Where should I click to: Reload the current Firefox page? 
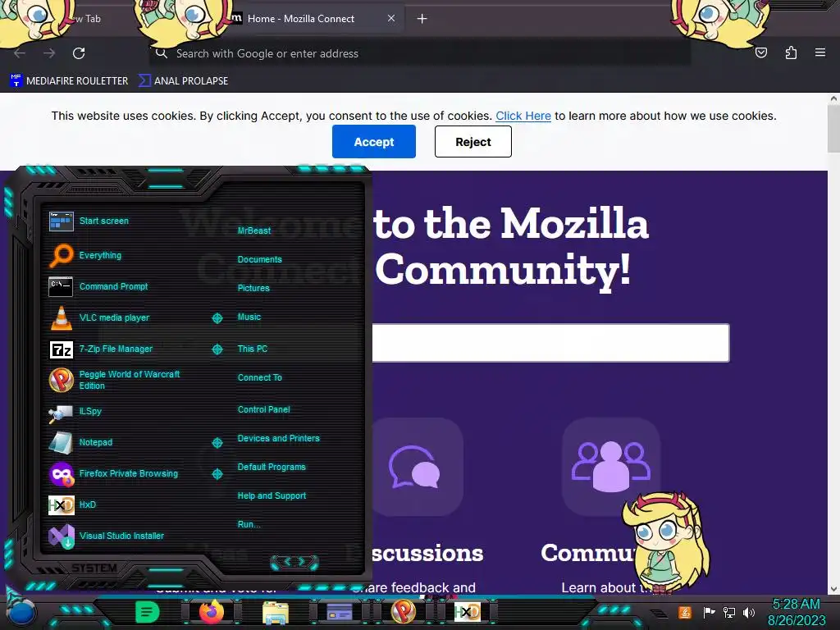[79, 53]
